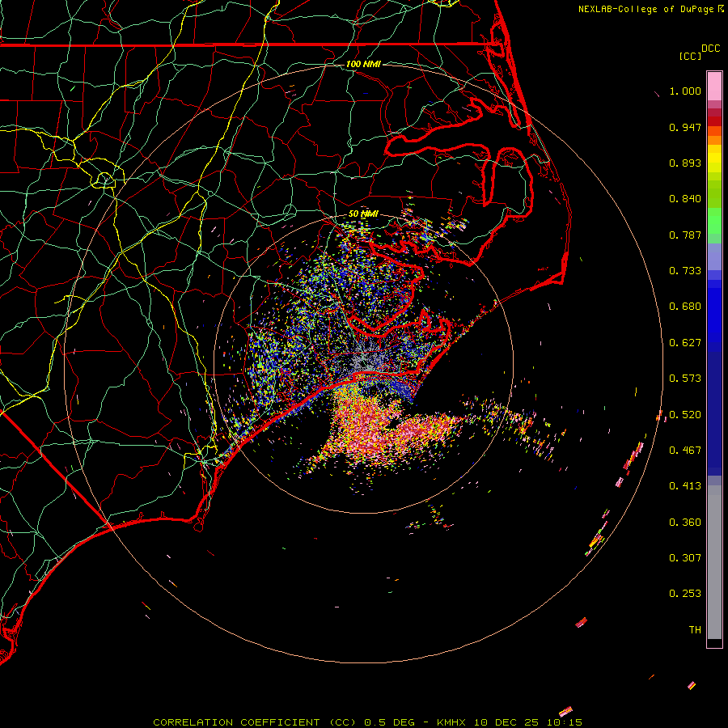Image resolution: width=728 pixels, height=728 pixels.
Task: Click the gray segment of color bar
Action: point(714,562)
